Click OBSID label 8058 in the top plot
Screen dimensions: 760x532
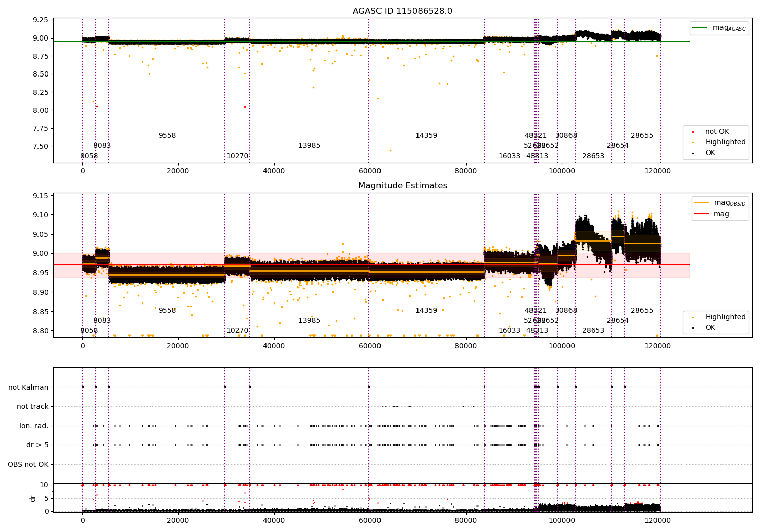89,156
